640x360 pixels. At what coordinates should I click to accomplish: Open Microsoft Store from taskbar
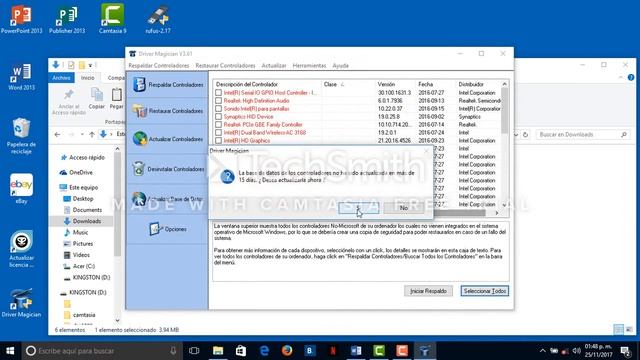[241, 351]
